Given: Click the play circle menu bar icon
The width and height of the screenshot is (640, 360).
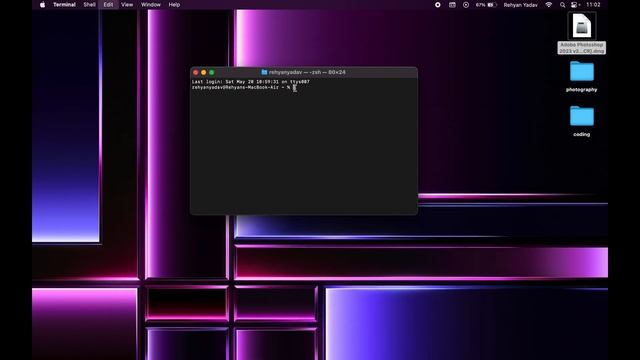Looking at the screenshot, I should pos(466,5).
